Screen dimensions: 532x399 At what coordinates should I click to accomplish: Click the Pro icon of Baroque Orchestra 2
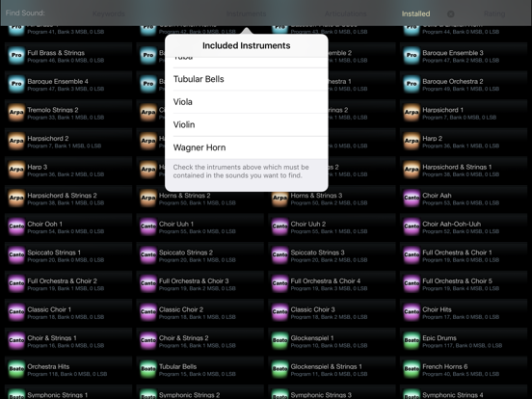coord(412,84)
